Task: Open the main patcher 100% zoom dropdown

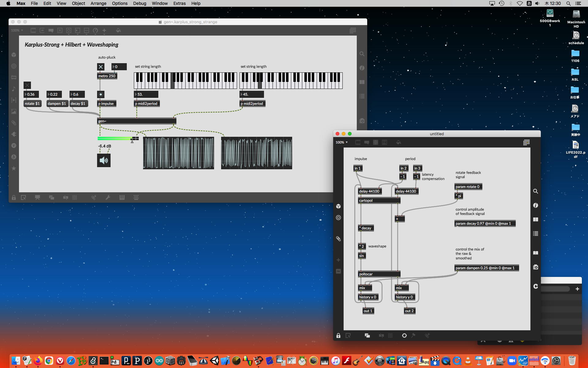Action: [x=17, y=30]
